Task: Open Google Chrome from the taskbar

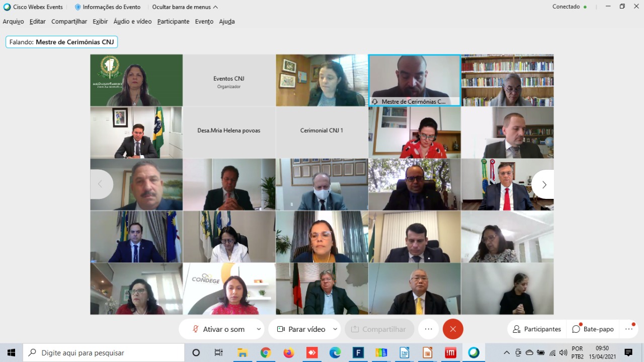Action: click(x=266, y=353)
